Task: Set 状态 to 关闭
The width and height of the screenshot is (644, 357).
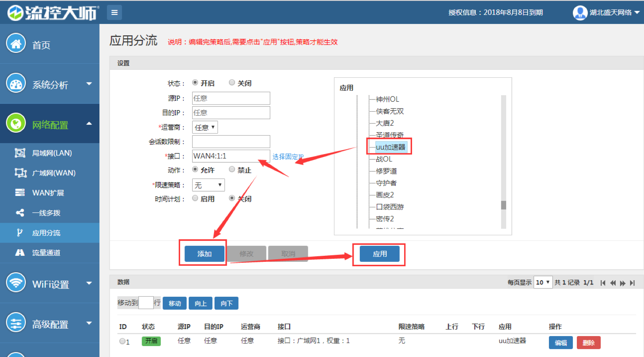Action: coord(232,82)
